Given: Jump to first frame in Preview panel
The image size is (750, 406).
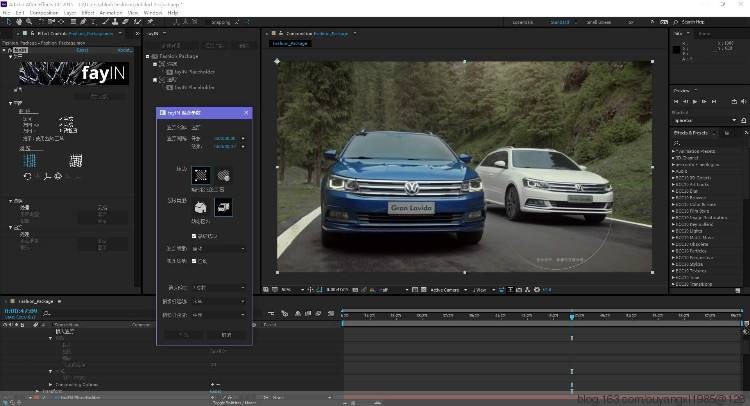Looking at the screenshot, I should pos(676,101).
